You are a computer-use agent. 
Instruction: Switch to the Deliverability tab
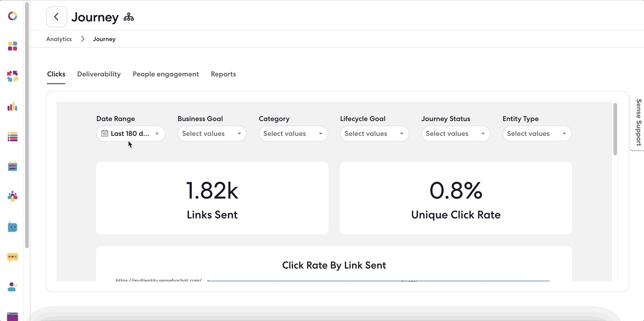coord(99,74)
